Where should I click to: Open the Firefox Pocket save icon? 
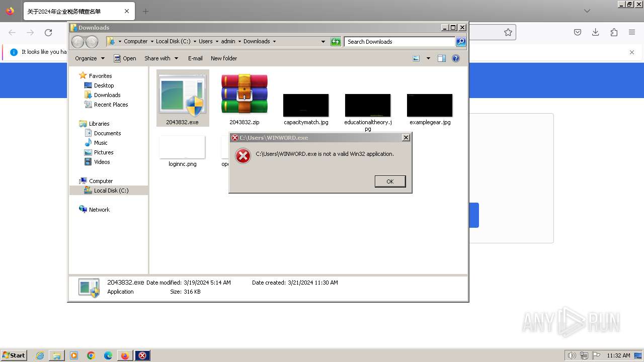[578, 32]
